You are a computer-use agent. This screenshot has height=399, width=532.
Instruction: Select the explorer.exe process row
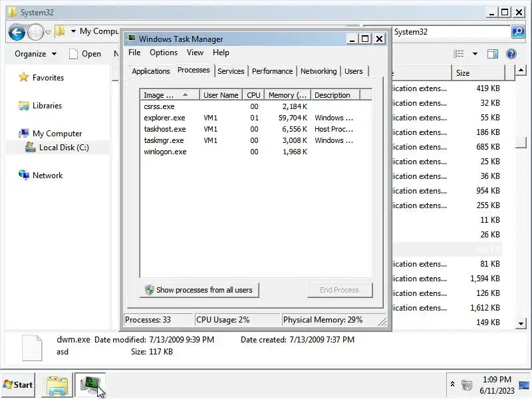click(255, 118)
